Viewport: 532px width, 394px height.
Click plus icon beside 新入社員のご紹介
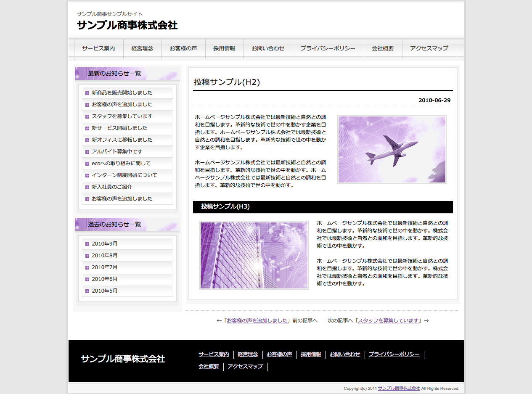(87, 187)
